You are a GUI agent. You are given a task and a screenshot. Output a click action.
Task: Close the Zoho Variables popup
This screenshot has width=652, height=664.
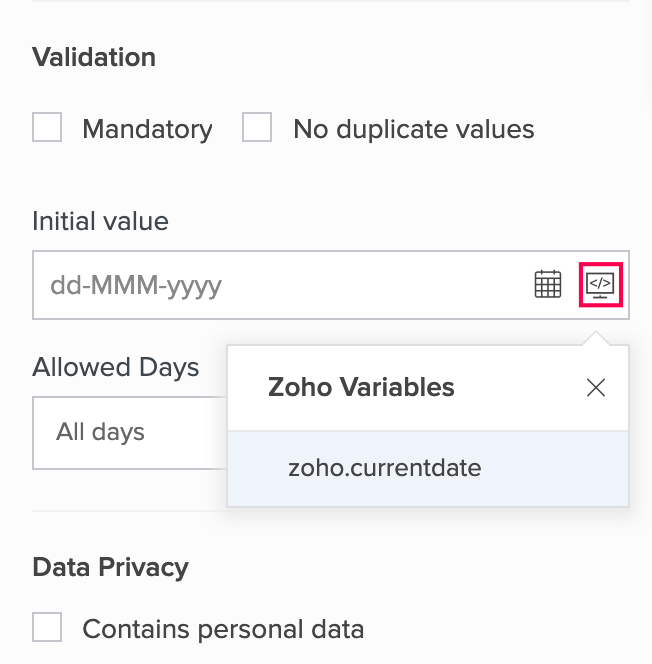coord(596,388)
